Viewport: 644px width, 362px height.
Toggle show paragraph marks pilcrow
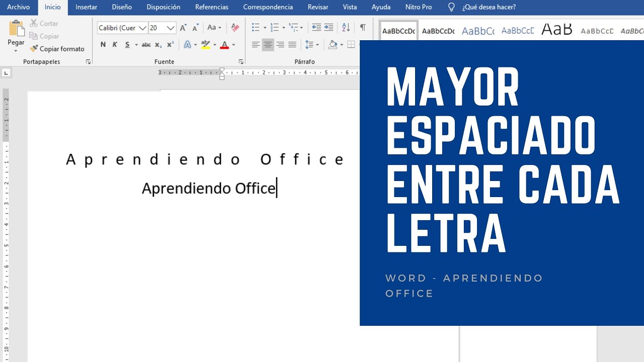pyautogui.click(x=363, y=28)
